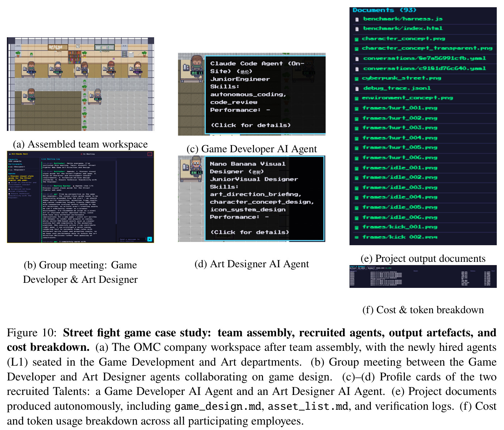Image resolution: width=504 pixels, height=430 pixels.
Task: Click the Documents (93) header
Action: [384, 10]
